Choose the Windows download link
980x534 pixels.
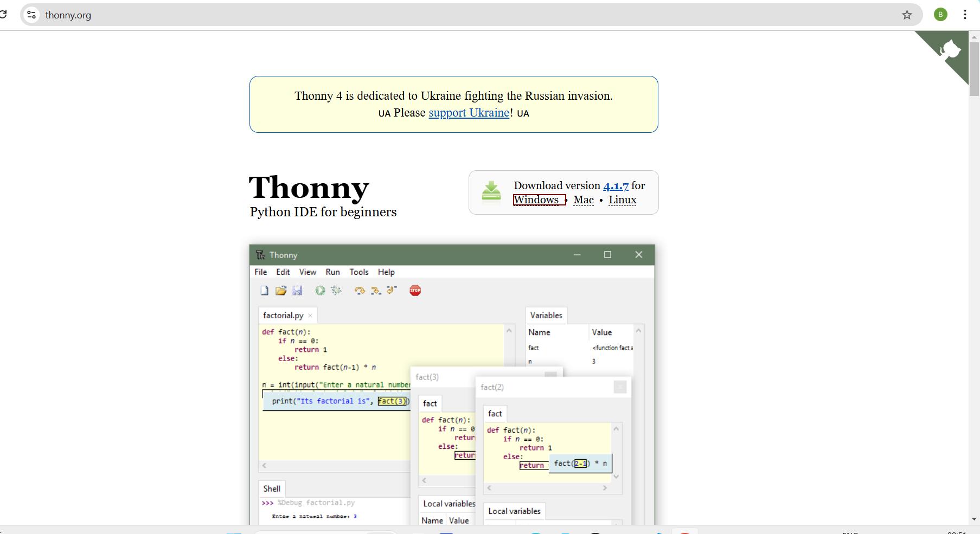[x=536, y=200]
